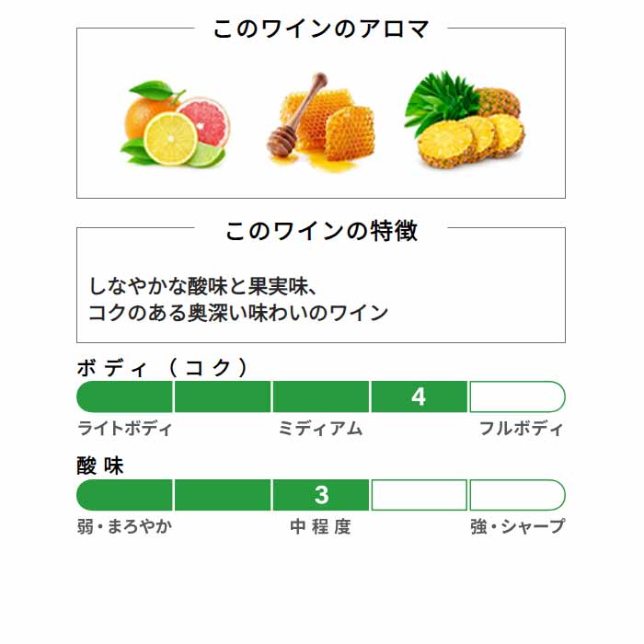The height and width of the screenshot is (644, 644).
Task: Click the empty fourth acidity segment
Action: pos(419,495)
